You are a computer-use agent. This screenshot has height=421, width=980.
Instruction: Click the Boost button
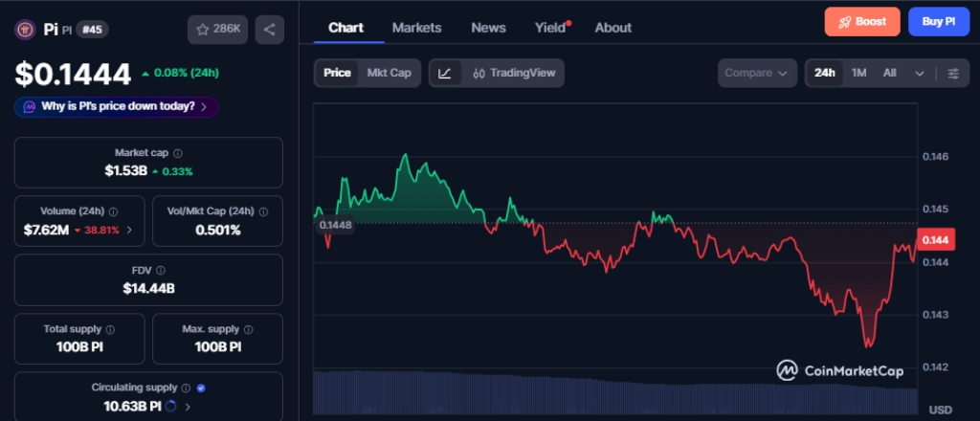click(862, 22)
